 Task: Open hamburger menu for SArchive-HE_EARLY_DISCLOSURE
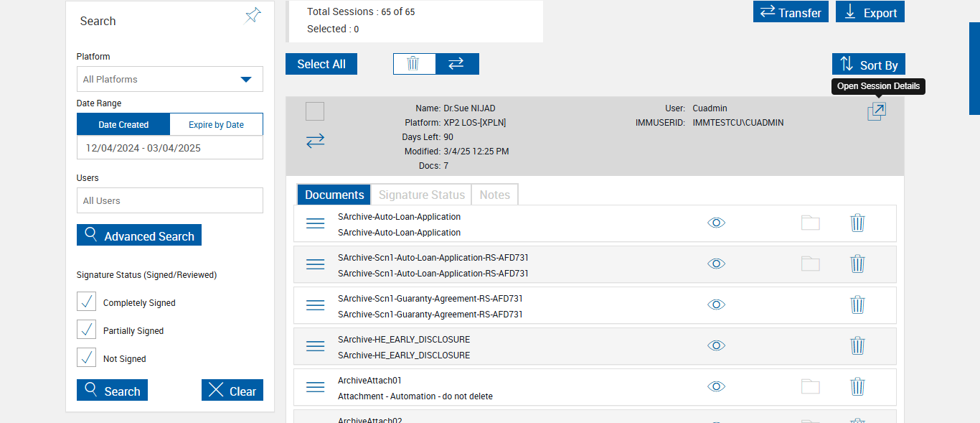point(316,346)
